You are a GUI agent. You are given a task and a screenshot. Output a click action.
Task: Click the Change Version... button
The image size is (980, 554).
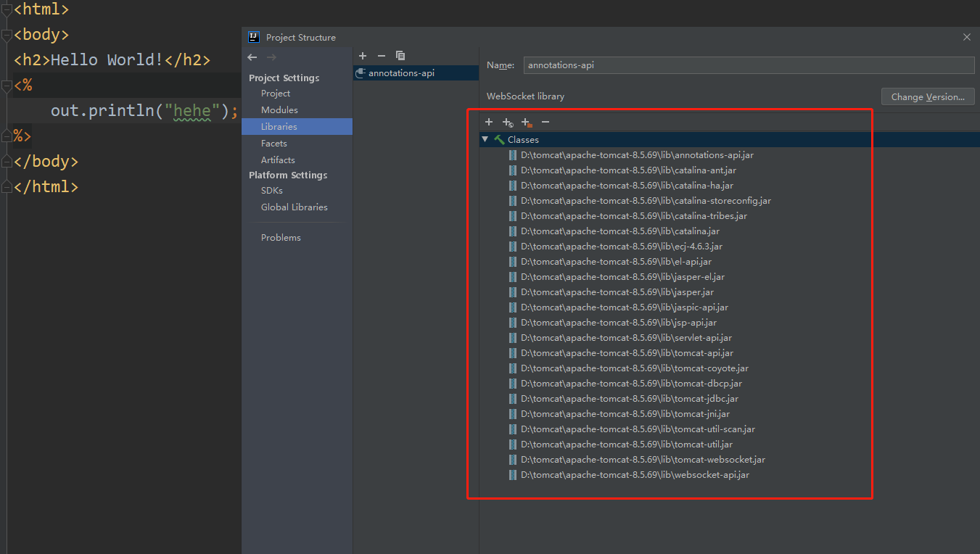pos(928,97)
